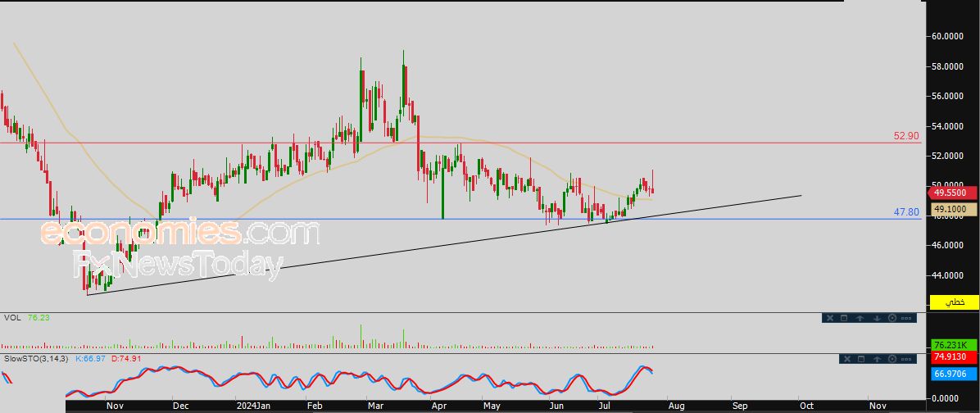The width and height of the screenshot is (980, 413).
Task: Open more options for SlowSTO pane
Action: [907, 359]
